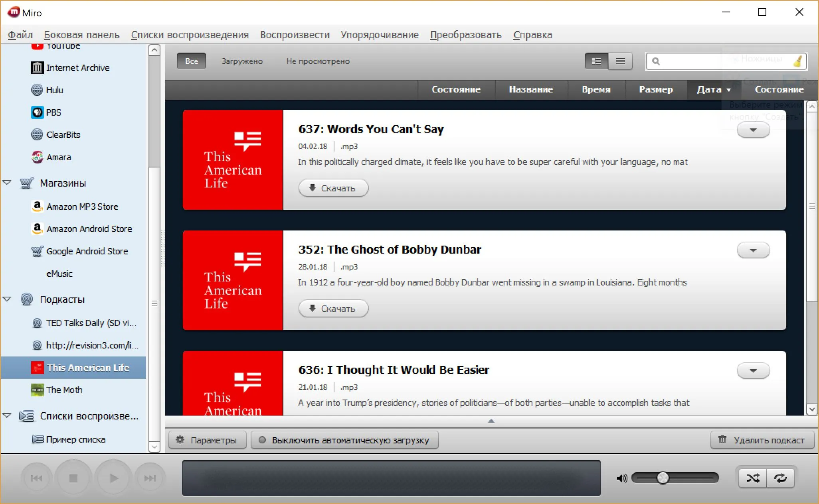Open the Amazon MP3 Store icon
Viewport: 819px width, 504px height.
(x=37, y=207)
